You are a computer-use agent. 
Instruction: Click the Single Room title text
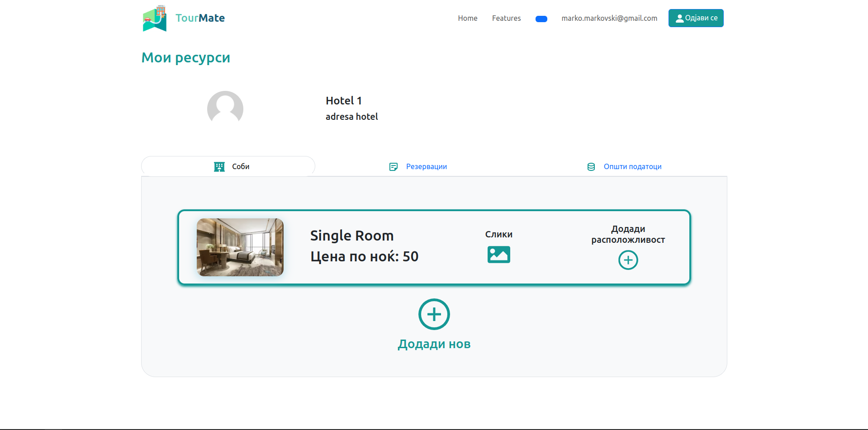click(x=351, y=236)
